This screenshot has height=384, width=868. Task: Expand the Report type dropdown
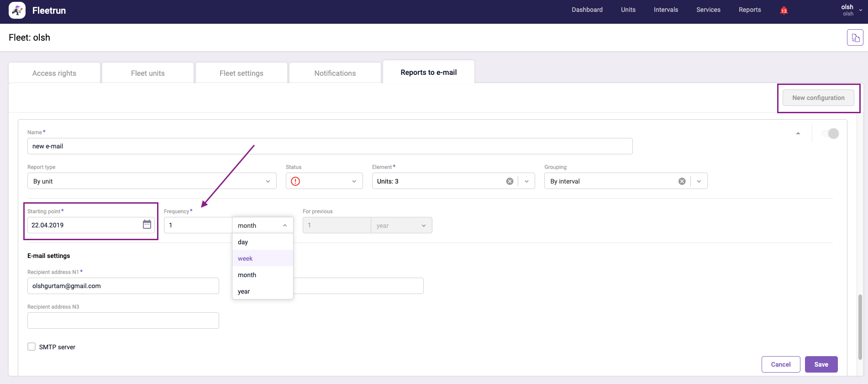(268, 181)
